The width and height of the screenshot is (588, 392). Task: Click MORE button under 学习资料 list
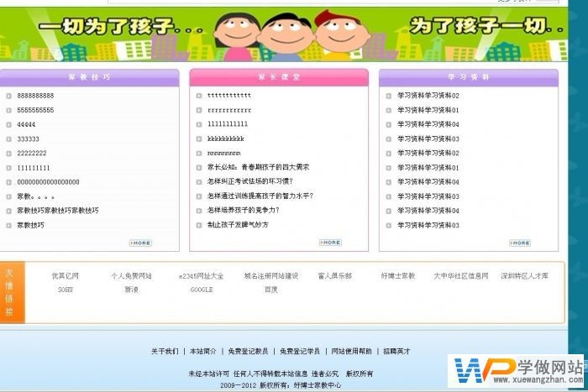520,243
